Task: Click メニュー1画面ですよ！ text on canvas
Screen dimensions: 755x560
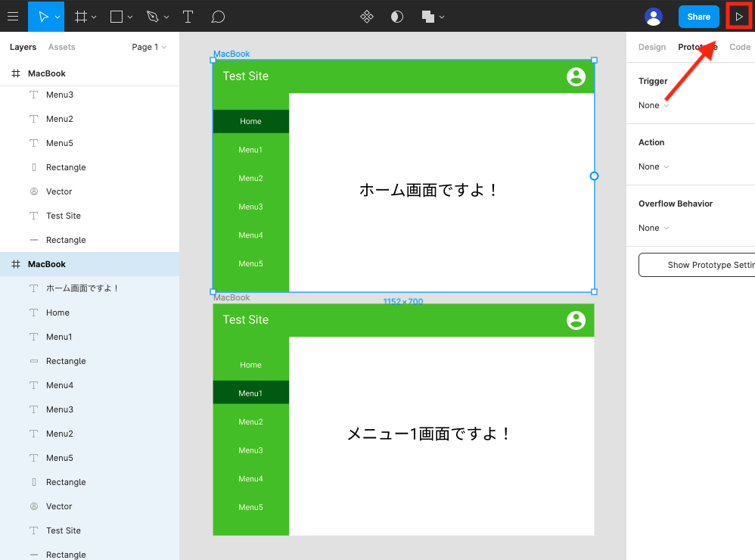Action: pos(428,434)
